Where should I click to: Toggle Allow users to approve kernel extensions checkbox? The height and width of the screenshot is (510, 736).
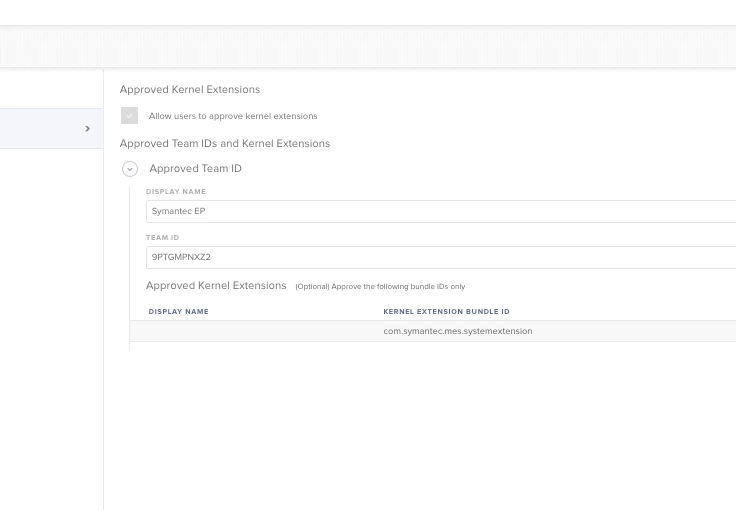(130, 115)
